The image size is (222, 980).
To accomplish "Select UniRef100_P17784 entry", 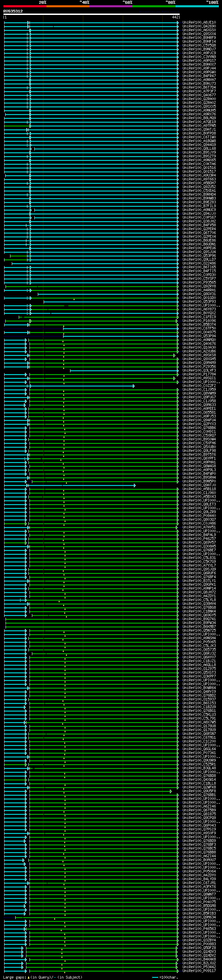I will [x=199, y=374].
